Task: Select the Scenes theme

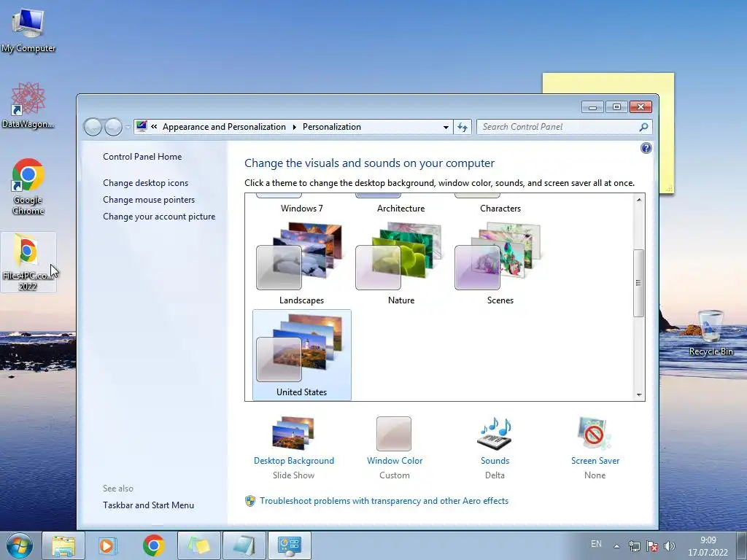Action: 500,263
